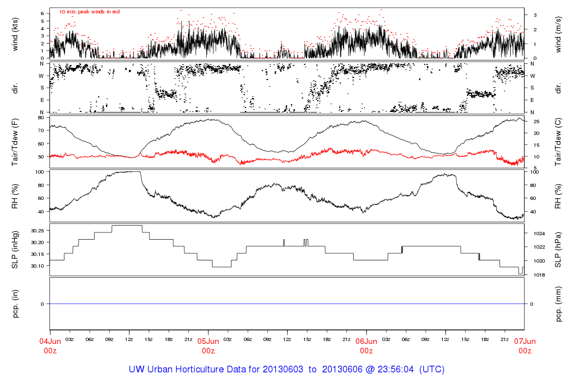Click the 12z tick between 05Jun and 06Jun
Image resolution: width=574 pixels, height=392 pixels.
point(287,339)
